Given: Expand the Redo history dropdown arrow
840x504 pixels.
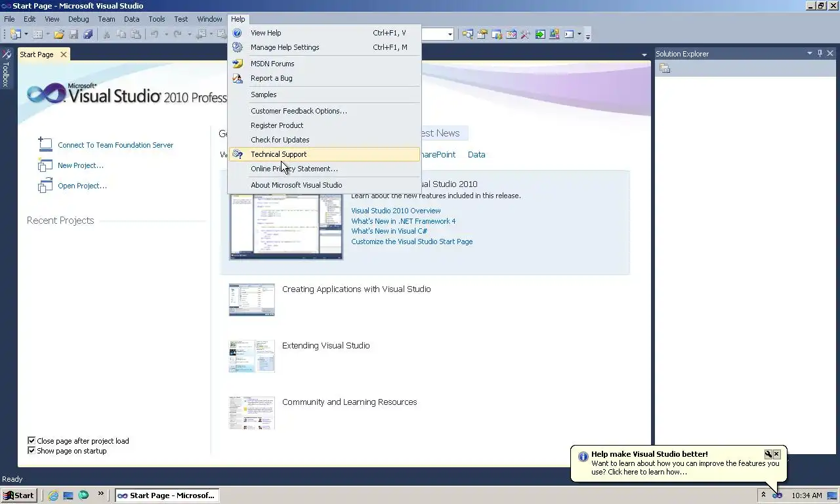Looking at the screenshot, I should coord(189,34).
